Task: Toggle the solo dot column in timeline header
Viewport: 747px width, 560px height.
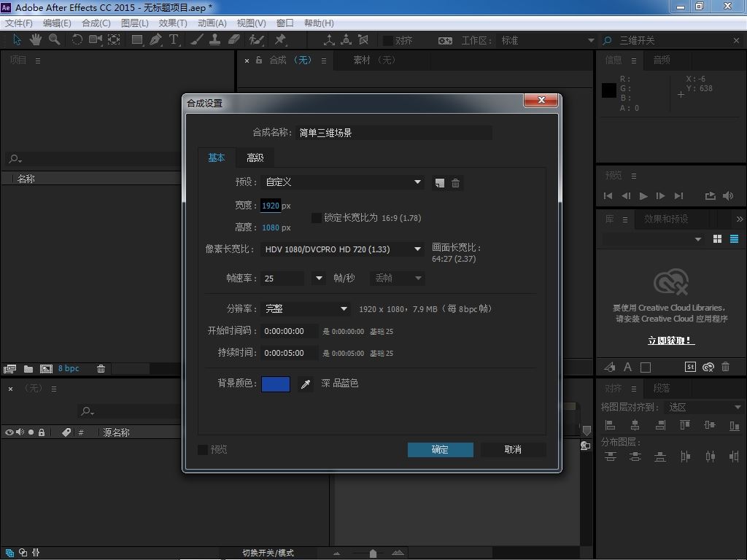Action: [31, 432]
